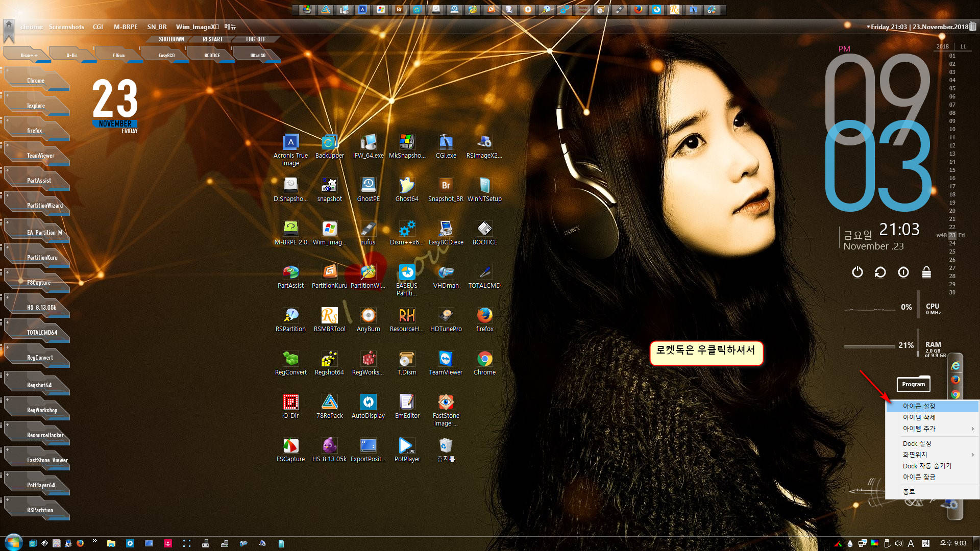Click the RESTART button at top
Screen dimensions: 980x551
212,39
